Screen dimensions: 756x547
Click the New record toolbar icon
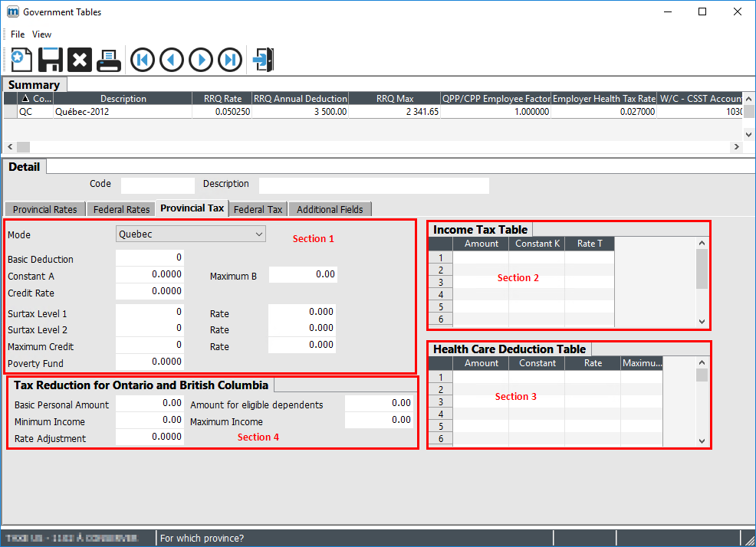(21, 59)
